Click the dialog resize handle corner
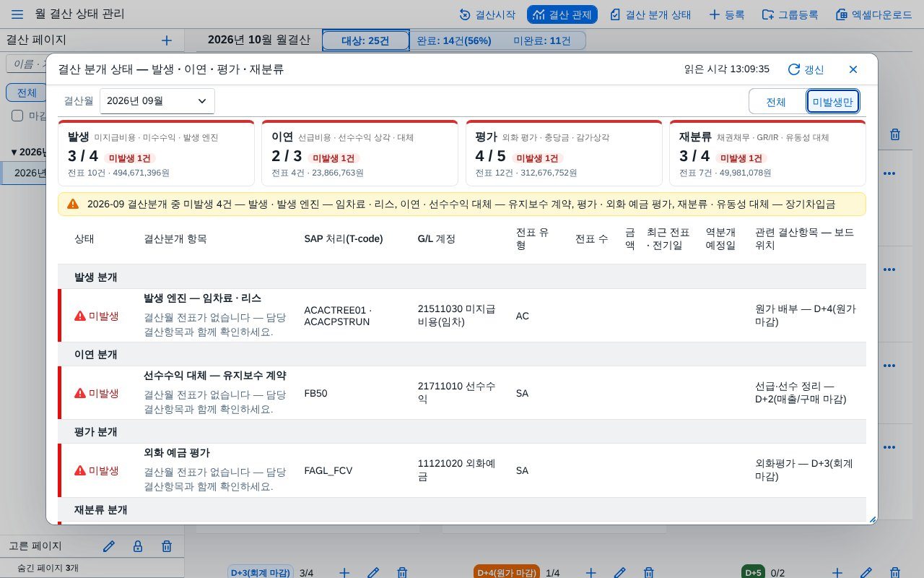This screenshot has width=924, height=578. pos(872,519)
